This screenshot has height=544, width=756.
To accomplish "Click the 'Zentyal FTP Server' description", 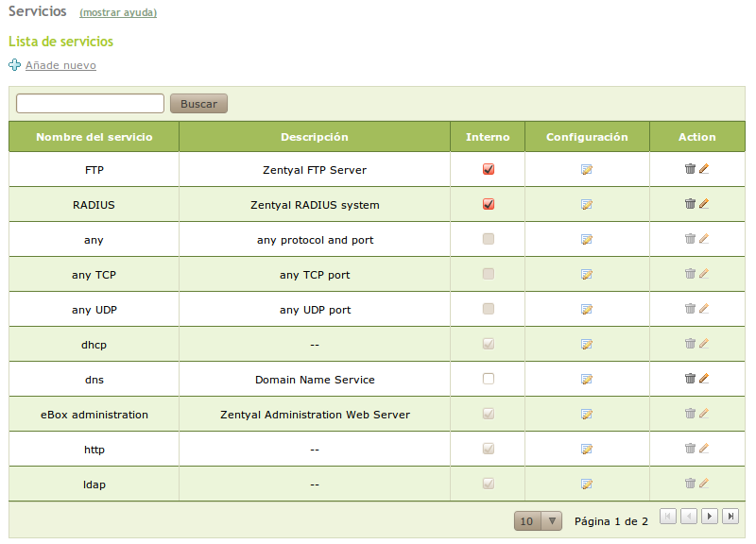I will click(x=315, y=170).
